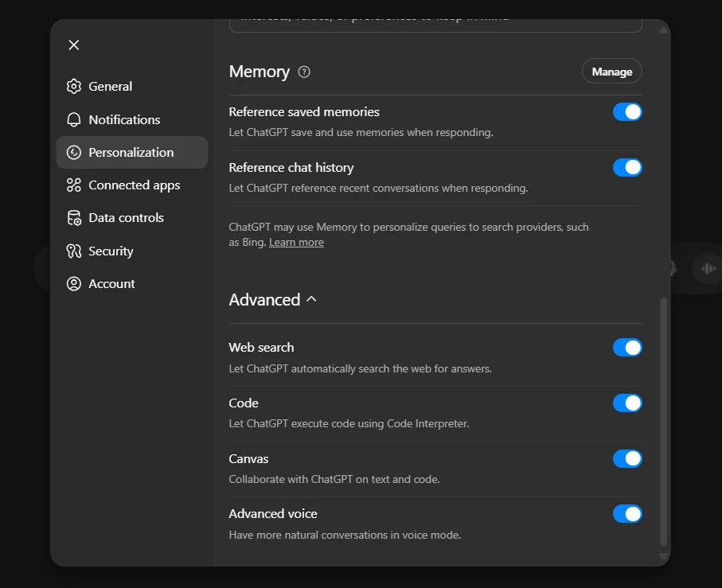The height and width of the screenshot is (588, 722).
Task: Click the Notifications bell icon
Action: coord(73,119)
